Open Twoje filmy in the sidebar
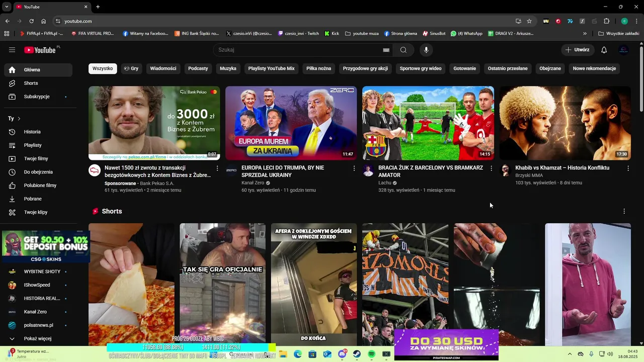644x362 pixels. 38,158
